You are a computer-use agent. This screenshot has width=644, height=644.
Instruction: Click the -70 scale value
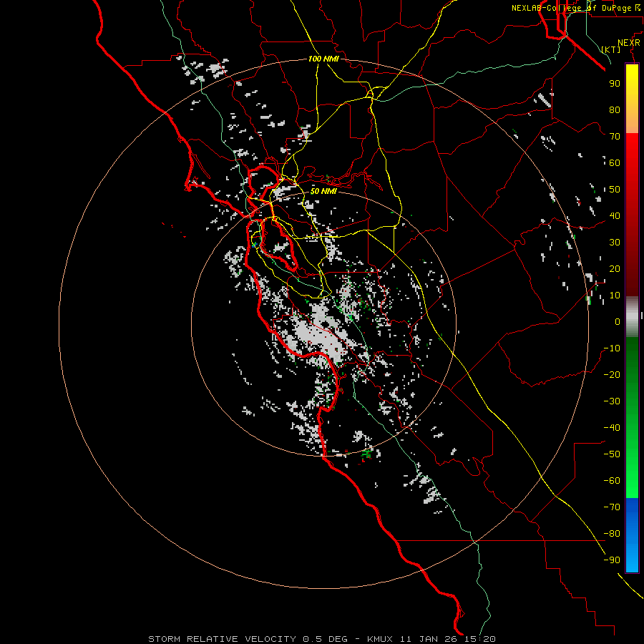point(612,507)
